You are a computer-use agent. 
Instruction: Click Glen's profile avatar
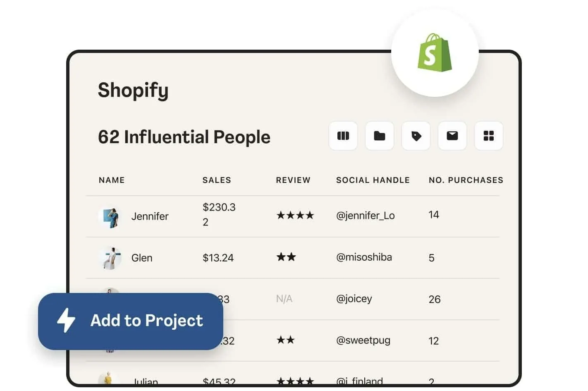click(x=110, y=258)
